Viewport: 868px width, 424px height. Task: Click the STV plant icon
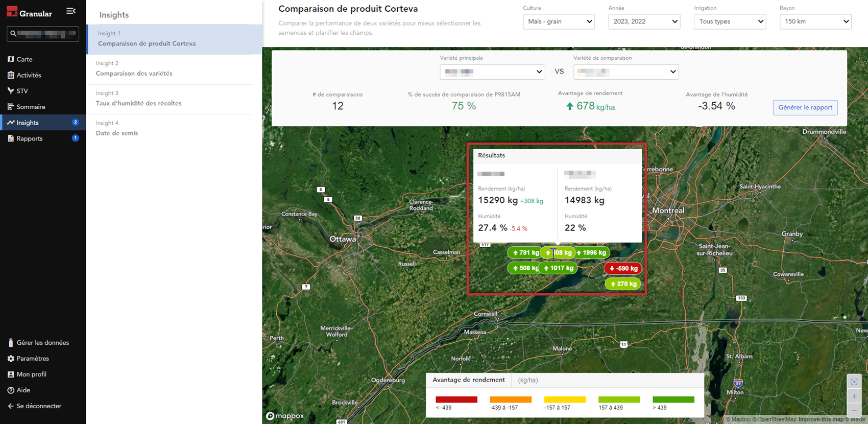[11, 91]
